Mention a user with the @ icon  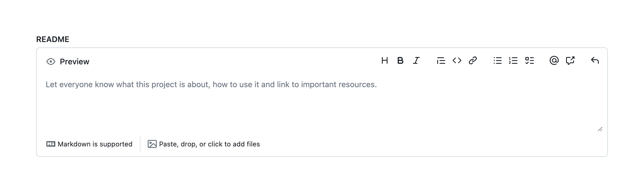[x=554, y=61]
